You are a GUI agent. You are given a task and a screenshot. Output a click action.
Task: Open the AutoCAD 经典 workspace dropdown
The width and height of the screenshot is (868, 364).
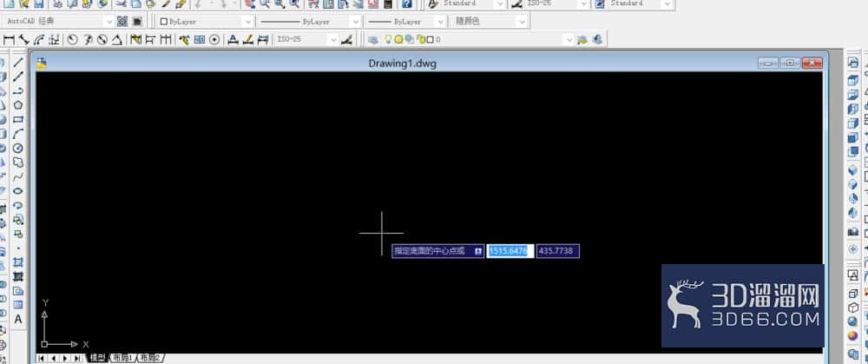(x=108, y=21)
